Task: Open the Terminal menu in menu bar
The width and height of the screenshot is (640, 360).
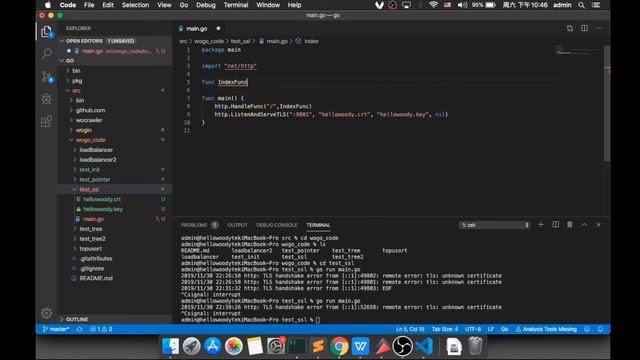Action: 236,5
